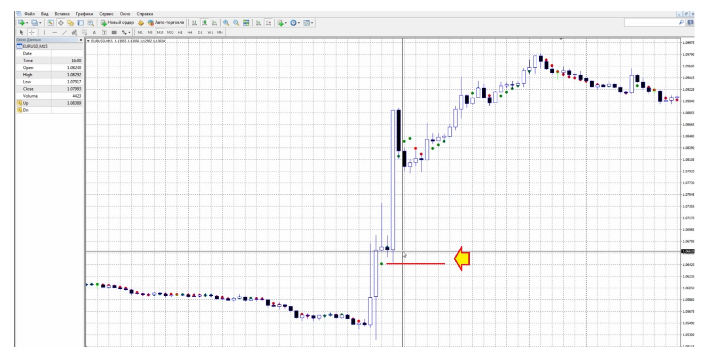This screenshot has height=360, width=713.
Task: Open the Market Watch panel icon
Action: tap(50, 23)
